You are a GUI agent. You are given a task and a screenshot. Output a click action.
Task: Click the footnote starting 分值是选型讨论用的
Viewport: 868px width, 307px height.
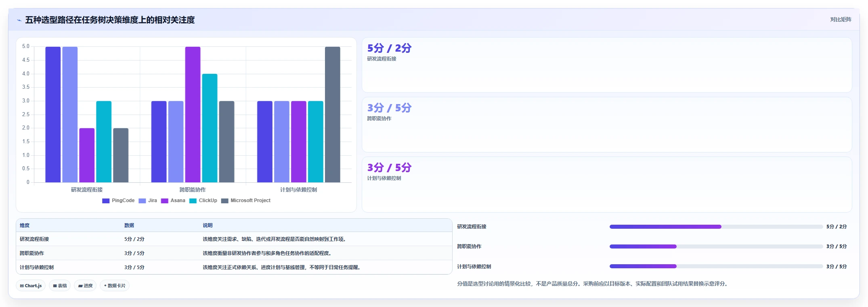click(593, 284)
